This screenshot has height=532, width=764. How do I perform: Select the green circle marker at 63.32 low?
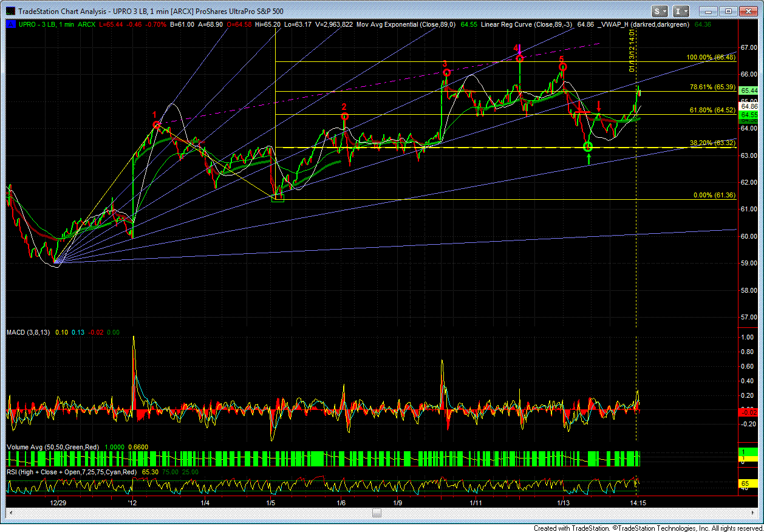click(588, 146)
